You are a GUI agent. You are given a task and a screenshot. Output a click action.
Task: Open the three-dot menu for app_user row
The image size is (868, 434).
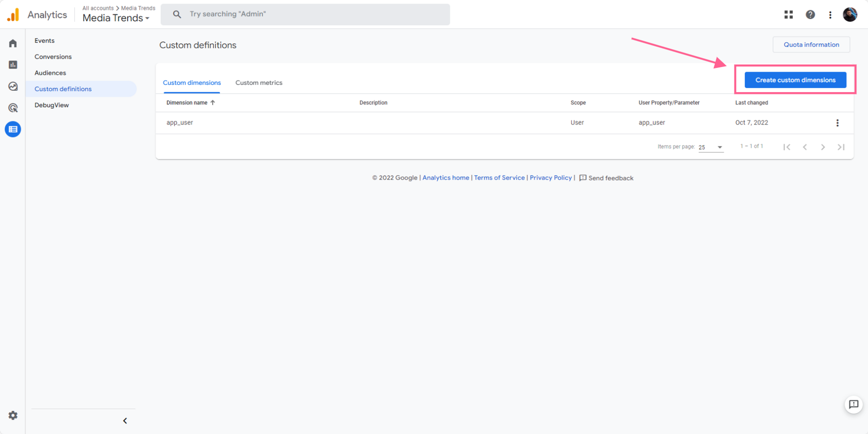coord(837,123)
